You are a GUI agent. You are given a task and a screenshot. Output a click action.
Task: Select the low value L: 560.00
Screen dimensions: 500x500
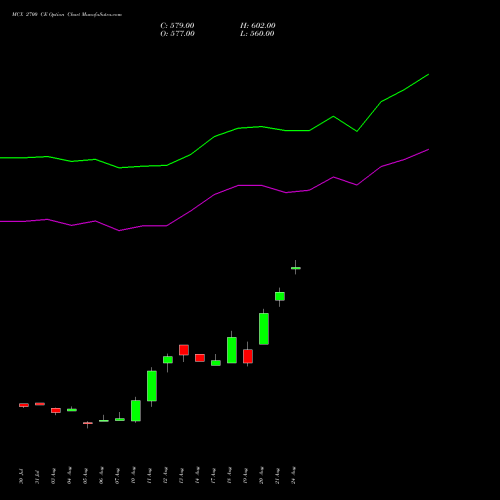pyautogui.click(x=257, y=34)
